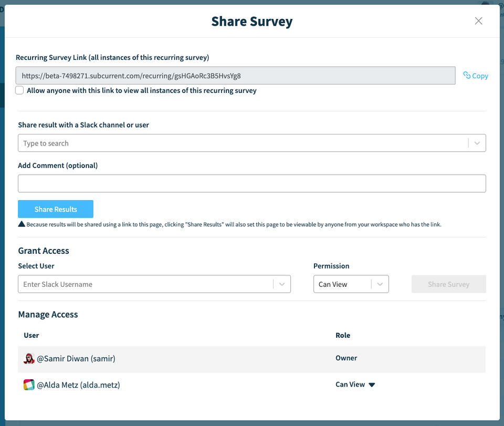The width and height of the screenshot is (504, 426).
Task: Open the Can View permission dropdown
Action: coord(351,284)
